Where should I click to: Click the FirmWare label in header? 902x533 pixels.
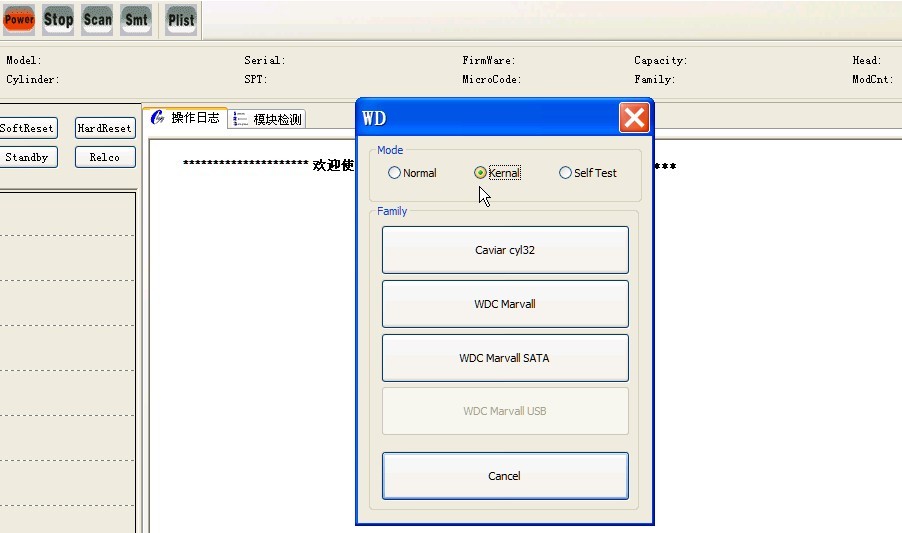coord(488,60)
